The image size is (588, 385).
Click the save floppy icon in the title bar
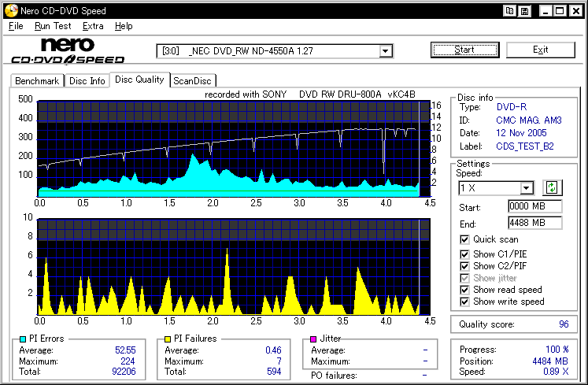[x=524, y=11]
